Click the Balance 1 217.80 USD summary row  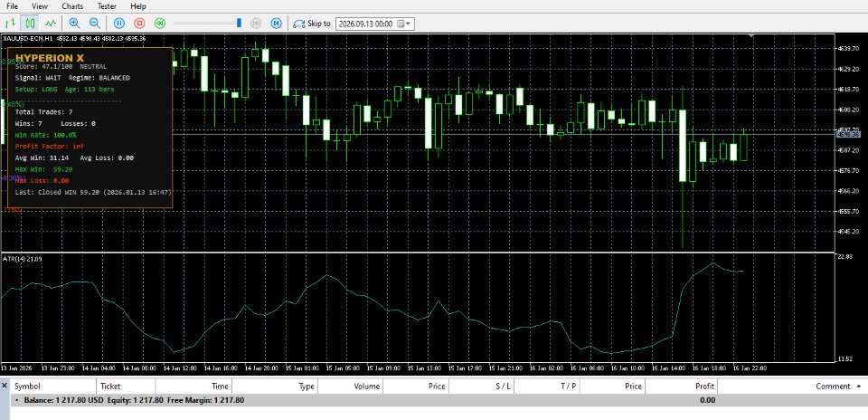pos(438,400)
